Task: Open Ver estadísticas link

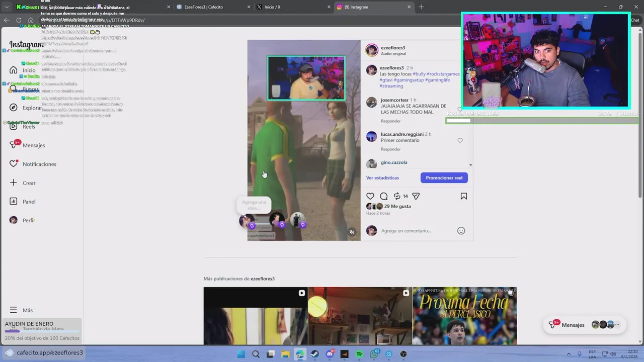Action: click(382, 177)
